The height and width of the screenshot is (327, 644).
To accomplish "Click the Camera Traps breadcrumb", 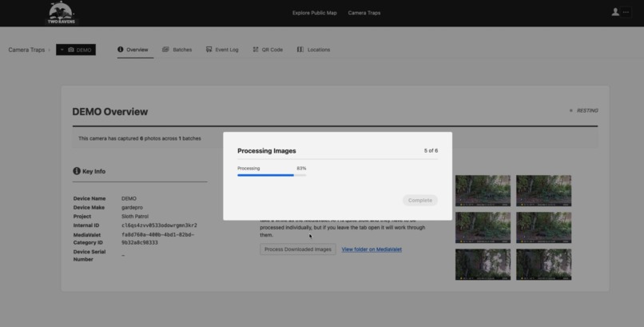I will [x=26, y=50].
